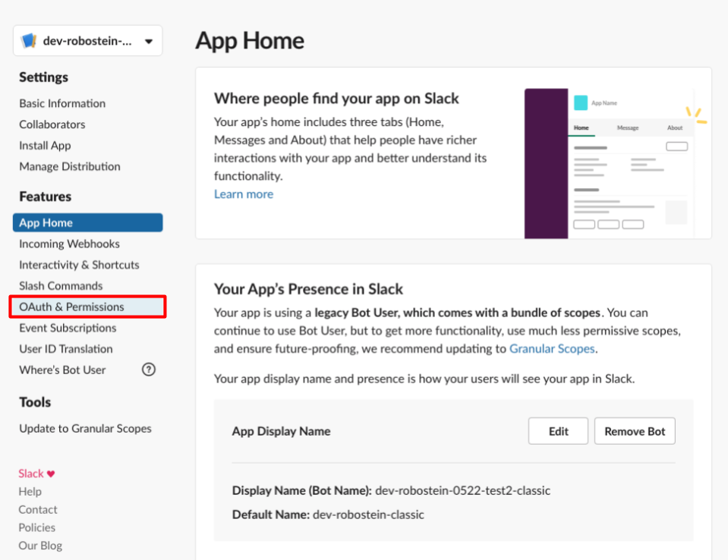Screen dimensions: 728x560
Task: Click 'Your App's Presence in Slack' heading
Action: point(308,289)
